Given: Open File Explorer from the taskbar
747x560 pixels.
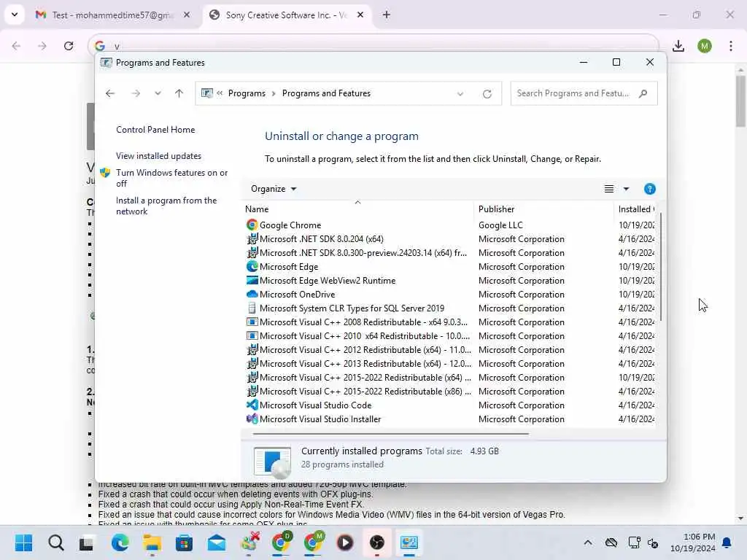Looking at the screenshot, I should (152, 542).
